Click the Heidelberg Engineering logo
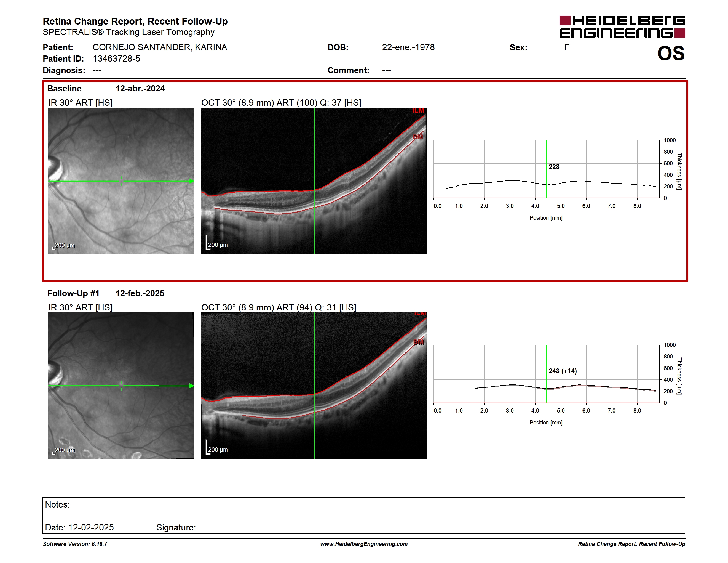 pyautogui.click(x=622, y=27)
